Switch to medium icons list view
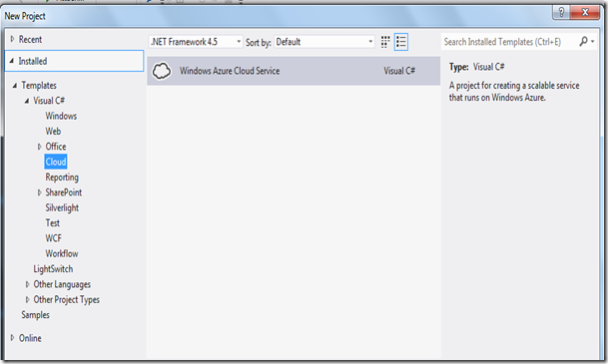 (401, 42)
